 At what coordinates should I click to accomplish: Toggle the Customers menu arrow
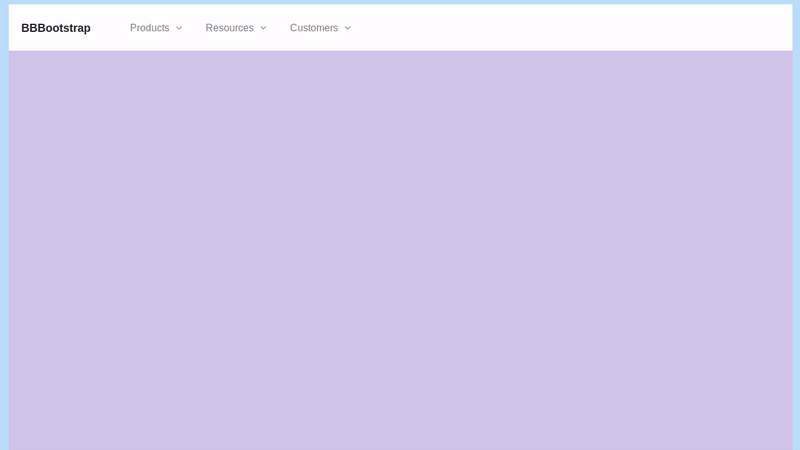(x=347, y=28)
